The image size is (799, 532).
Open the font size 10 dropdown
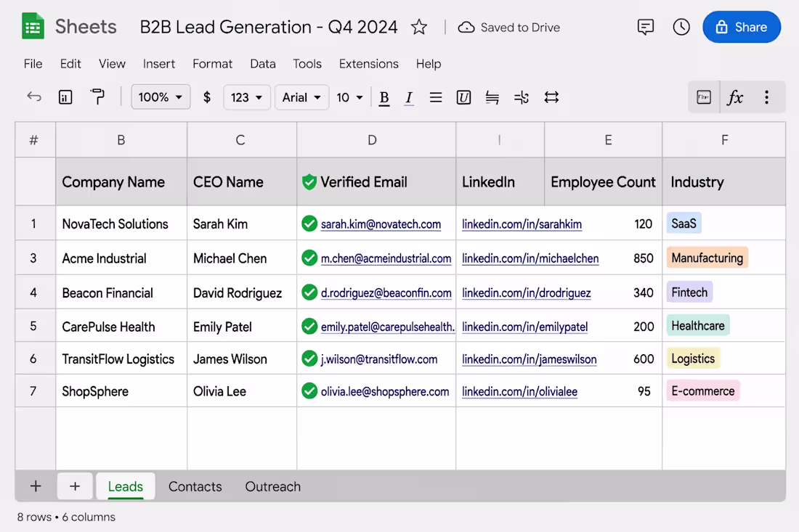pyautogui.click(x=349, y=97)
